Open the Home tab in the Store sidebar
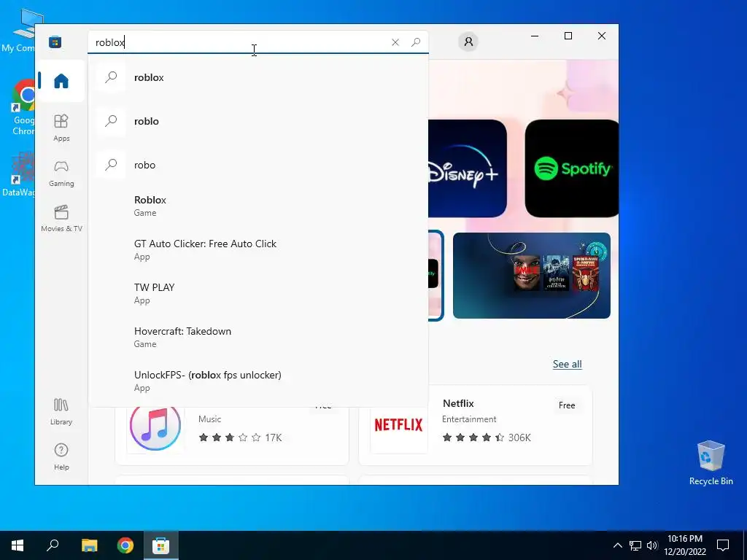The image size is (747, 560). pos(61,80)
